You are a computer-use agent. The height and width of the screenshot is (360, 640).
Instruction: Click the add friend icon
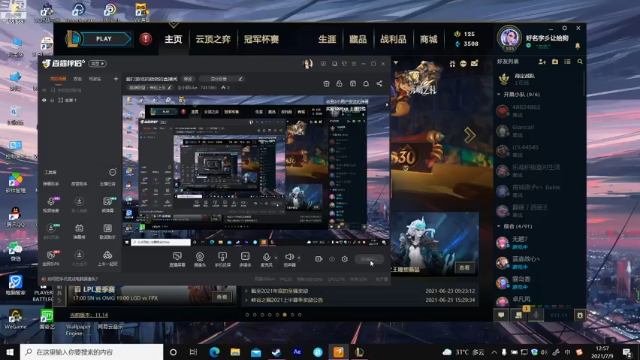pyautogui.click(x=542, y=62)
